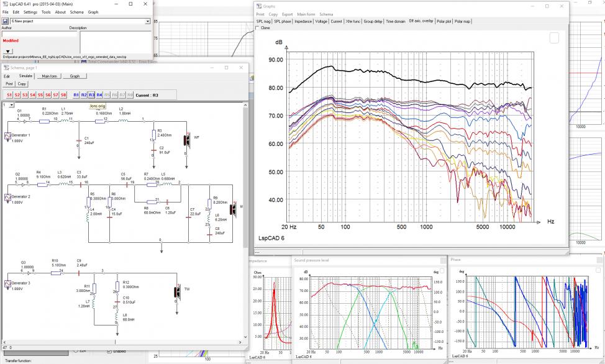Click the TW tweeter speaker symbol
Screen dimensions: 605x364
coord(178,291)
